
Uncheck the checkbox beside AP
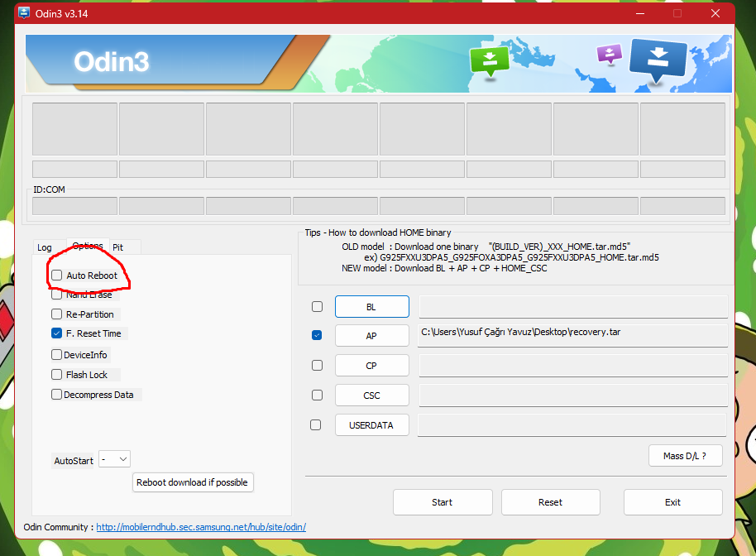pyautogui.click(x=317, y=335)
